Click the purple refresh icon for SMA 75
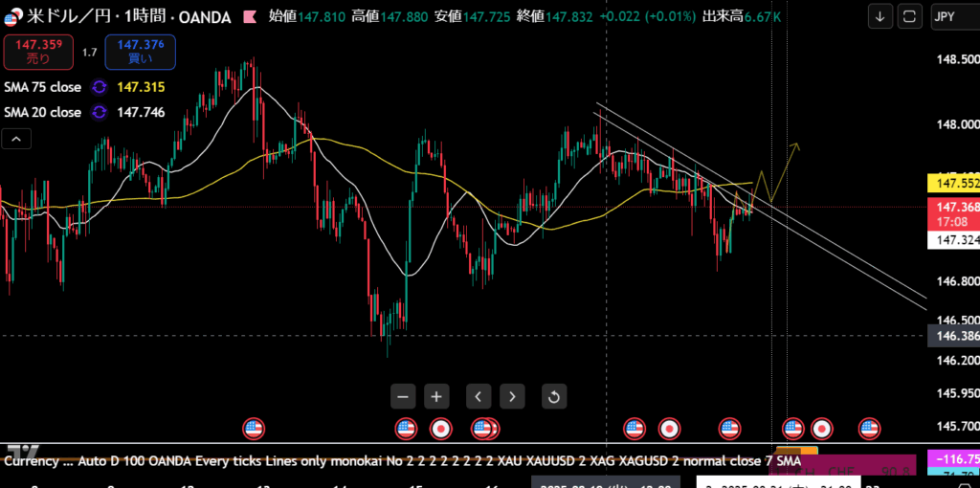Screen dimensions: 980x488 click(99, 87)
